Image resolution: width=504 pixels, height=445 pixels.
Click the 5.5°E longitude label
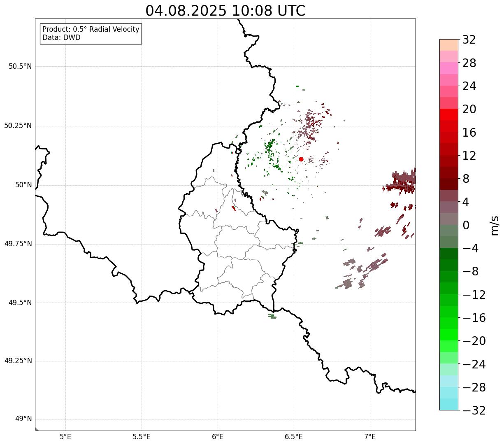142,437
